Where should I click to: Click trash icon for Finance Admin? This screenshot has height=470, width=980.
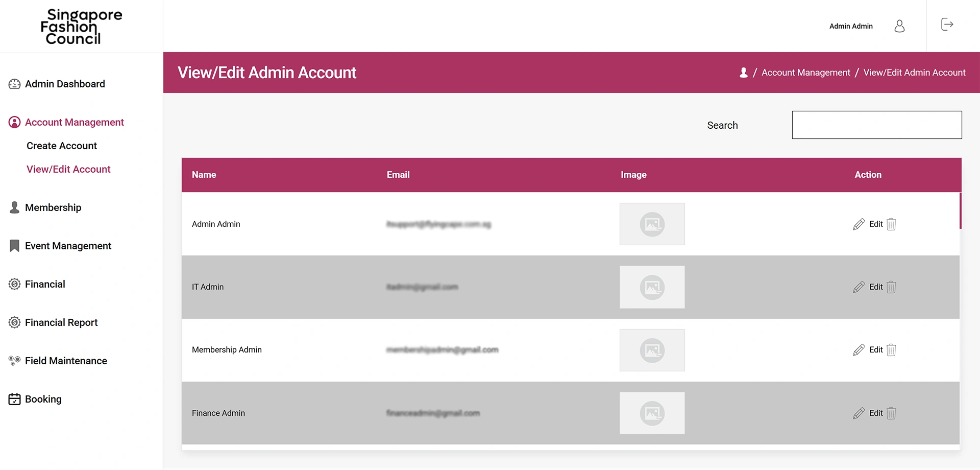coord(892,413)
